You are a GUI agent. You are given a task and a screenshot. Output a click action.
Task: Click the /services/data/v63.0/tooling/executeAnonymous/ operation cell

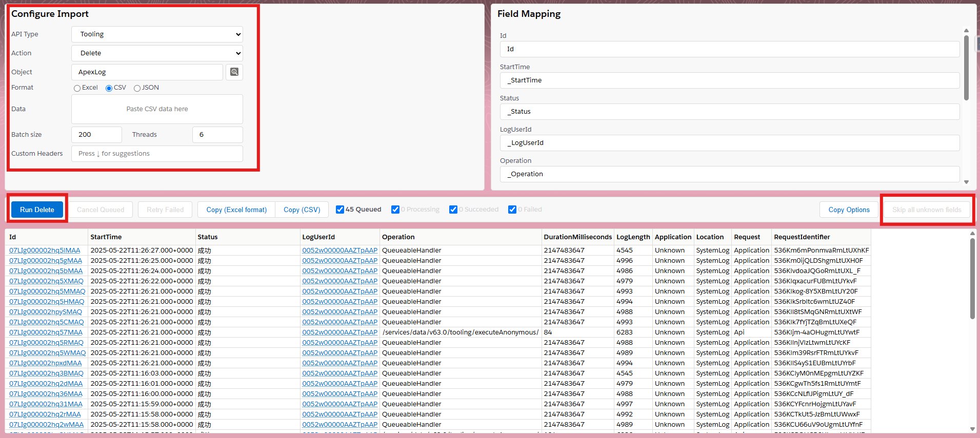[x=461, y=332]
